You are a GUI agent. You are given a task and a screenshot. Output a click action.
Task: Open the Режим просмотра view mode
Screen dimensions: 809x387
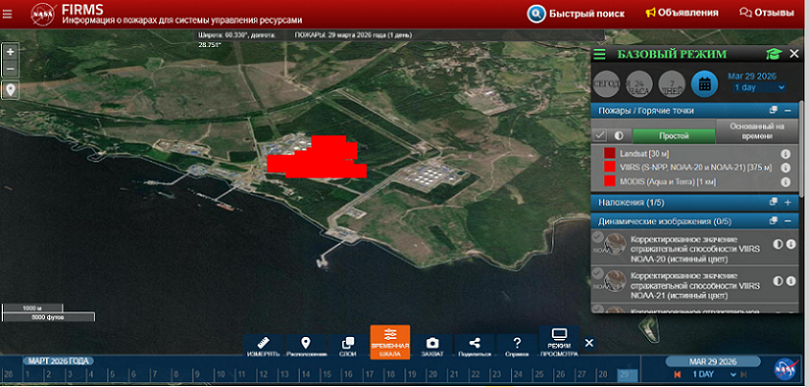(x=559, y=342)
